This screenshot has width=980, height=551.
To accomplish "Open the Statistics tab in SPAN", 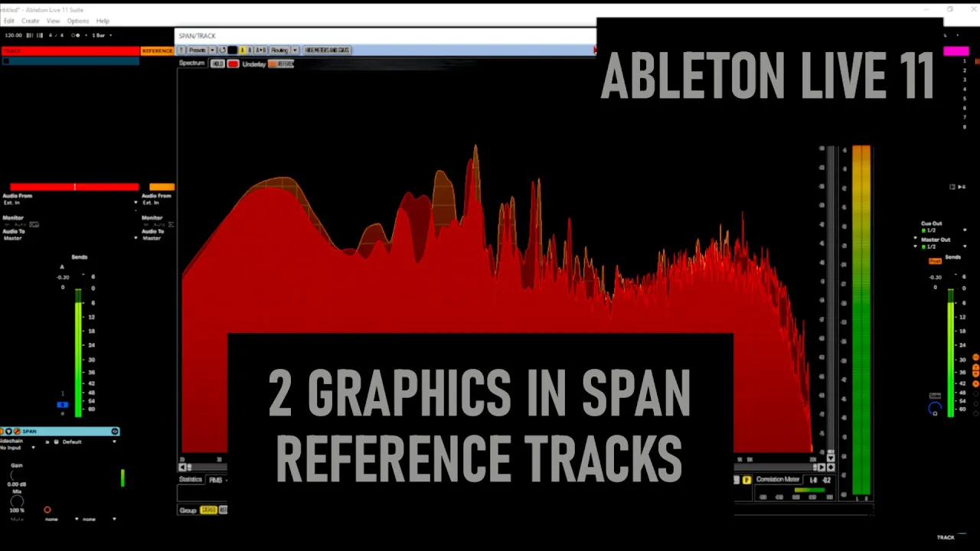I will (x=191, y=480).
